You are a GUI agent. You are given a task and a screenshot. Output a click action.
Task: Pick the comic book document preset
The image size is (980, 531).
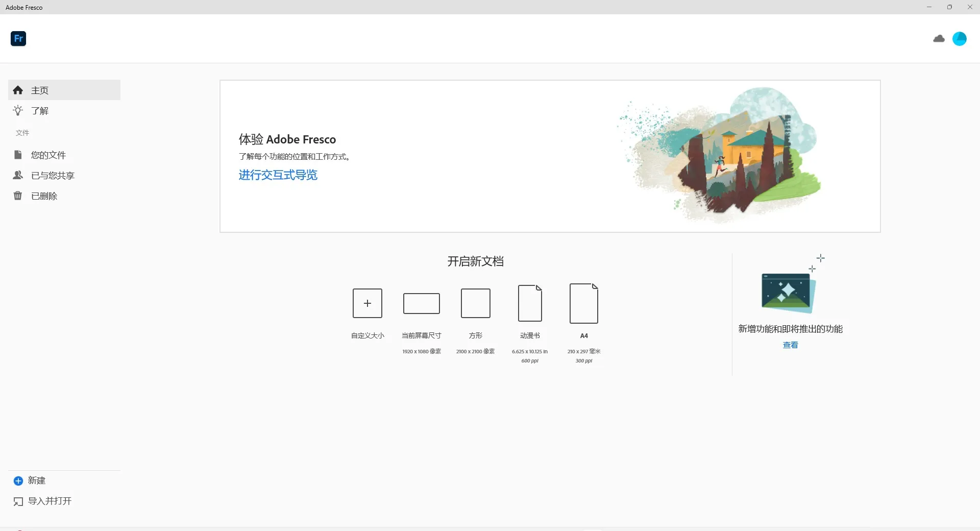click(530, 303)
